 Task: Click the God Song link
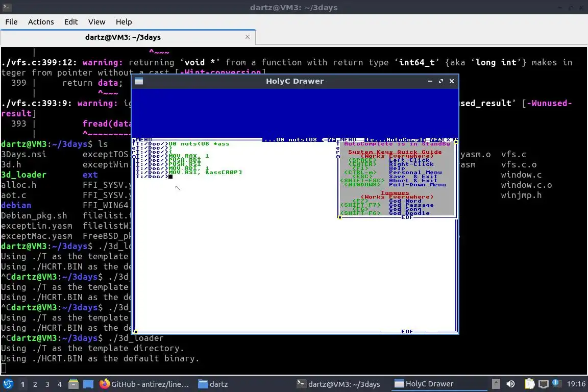[405, 209]
